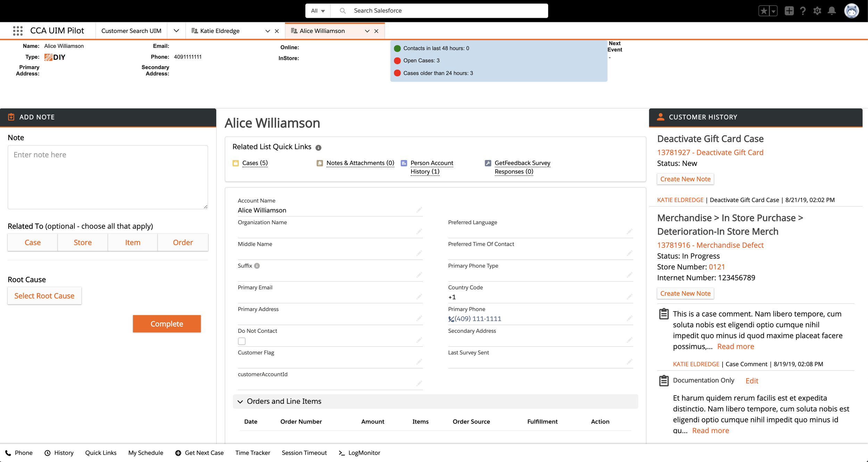Tick the Do Not Contact checkbox
This screenshot has height=462, width=868.
[242, 341]
